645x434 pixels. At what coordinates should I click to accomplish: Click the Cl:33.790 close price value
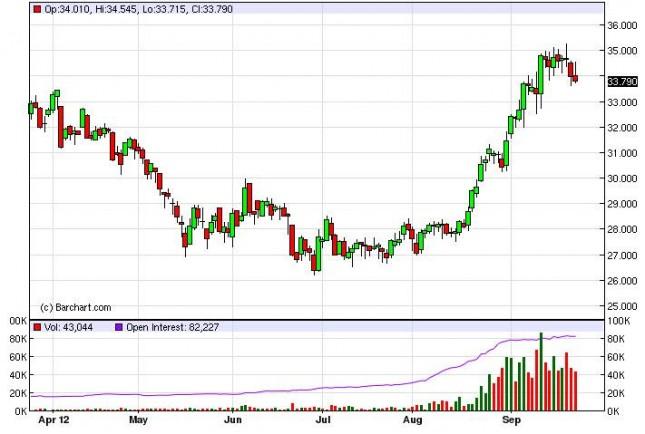pos(212,9)
